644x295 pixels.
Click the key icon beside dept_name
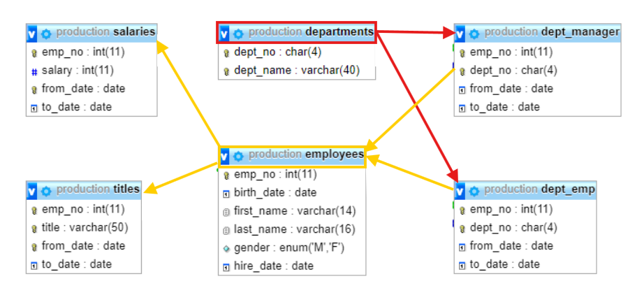tap(226, 71)
